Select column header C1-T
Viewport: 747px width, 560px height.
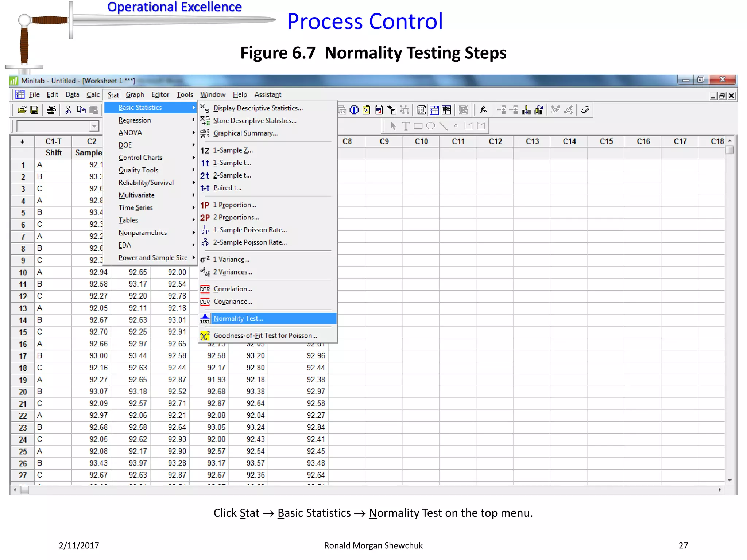(53, 141)
